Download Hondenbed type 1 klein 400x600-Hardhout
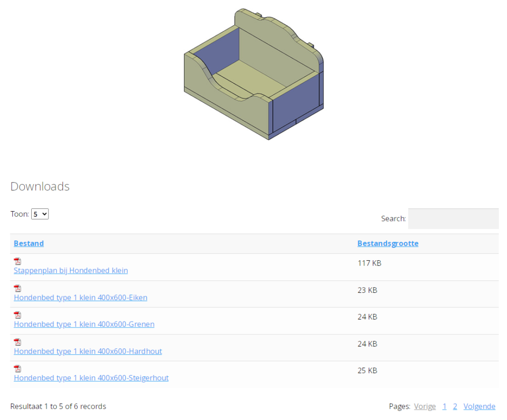Screen dimensions: 507x420 [x=88, y=351]
